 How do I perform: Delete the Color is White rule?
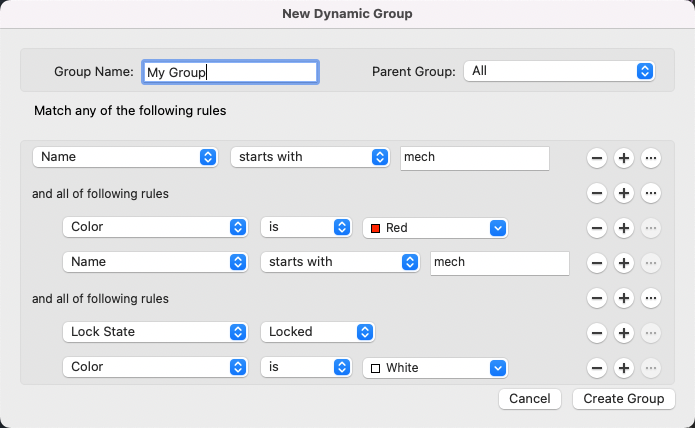[x=596, y=368]
